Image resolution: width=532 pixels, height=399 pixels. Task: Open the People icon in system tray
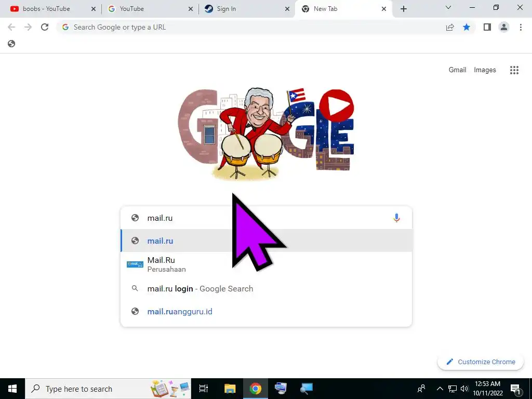(x=421, y=389)
